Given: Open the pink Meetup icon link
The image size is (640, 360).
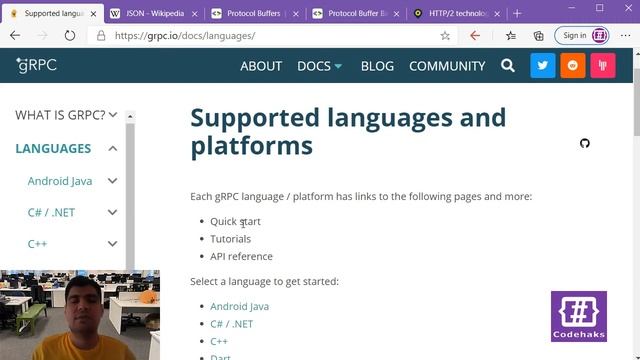Looking at the screenshot, I should 603,65.
